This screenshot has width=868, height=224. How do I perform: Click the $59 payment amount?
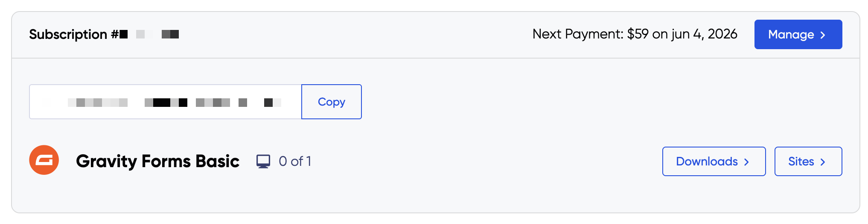click(638, 34)
